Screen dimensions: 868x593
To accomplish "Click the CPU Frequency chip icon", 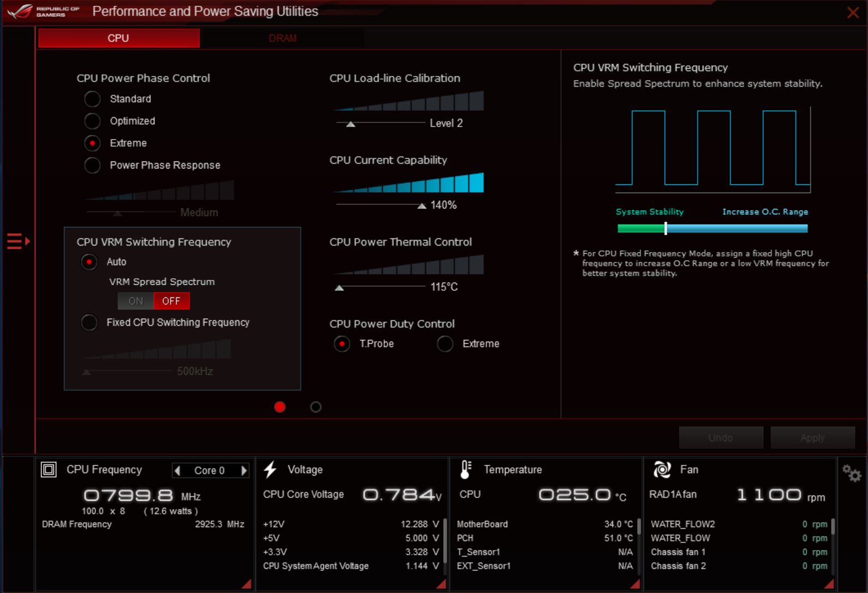I will pyautogui.click(x=49, y=469).
